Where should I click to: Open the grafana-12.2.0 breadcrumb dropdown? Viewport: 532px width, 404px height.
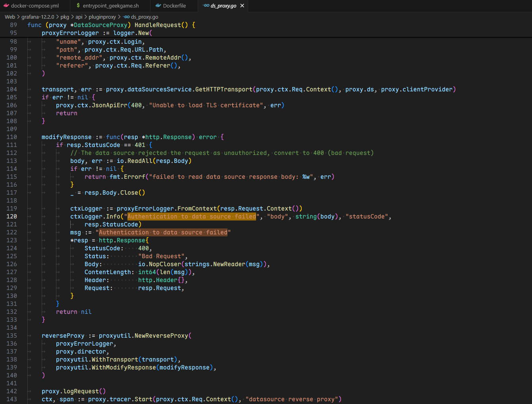pos(38,17)
